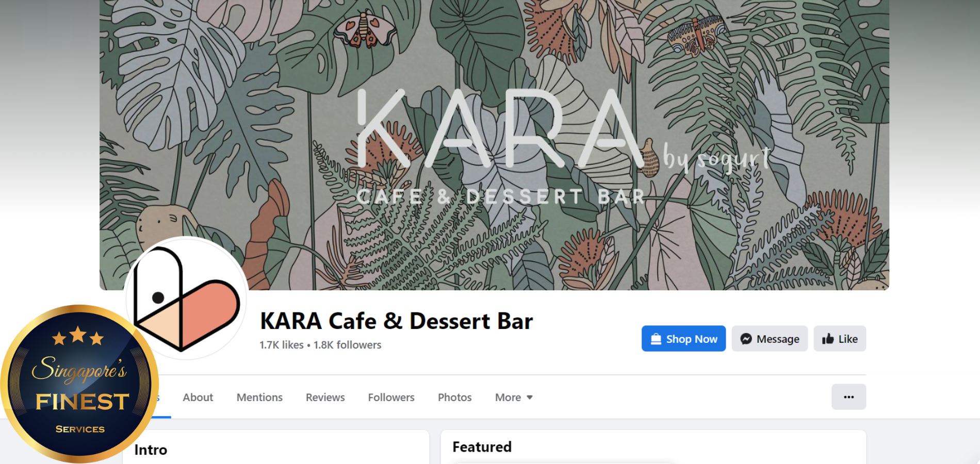
Task: Select the Followers tab
Action: pos(391,397)
